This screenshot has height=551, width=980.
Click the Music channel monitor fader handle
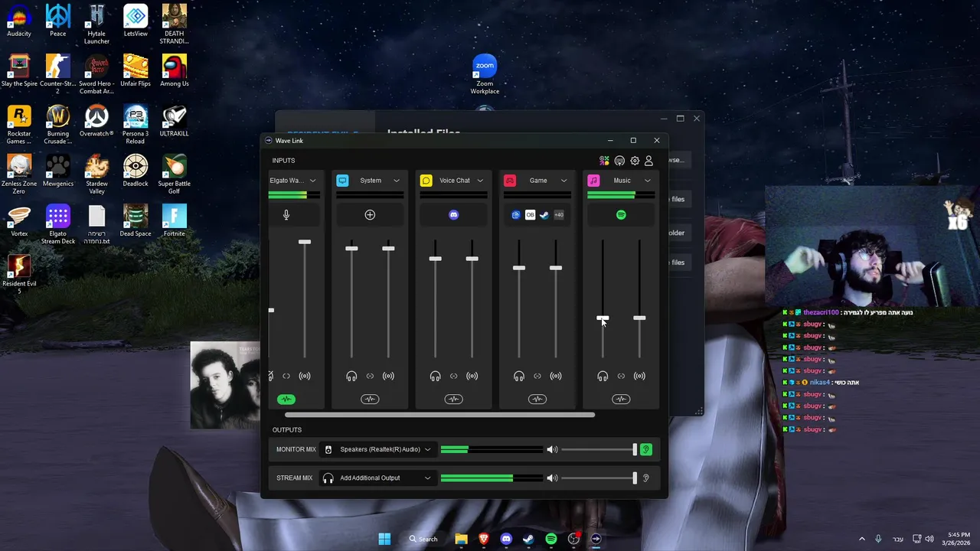(x=603, y=318)
